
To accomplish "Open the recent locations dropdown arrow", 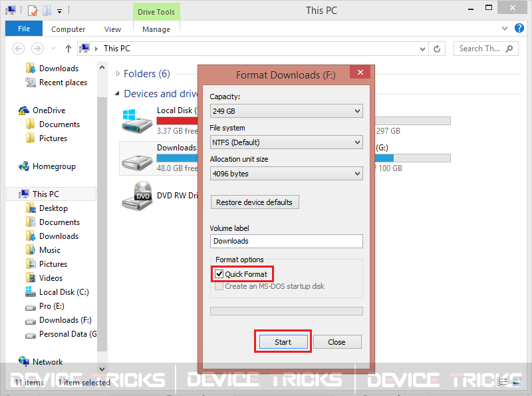I will click(53, 49).
